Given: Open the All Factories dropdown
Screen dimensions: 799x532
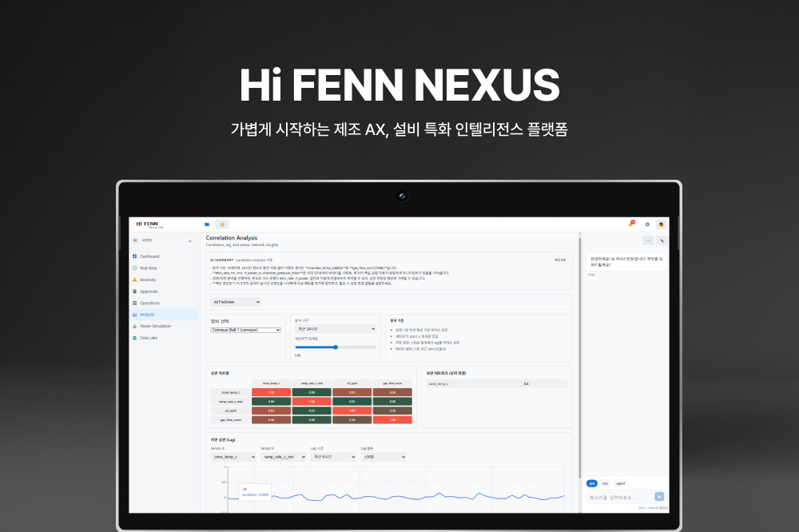Looking at the screenshot, I should pyautogui.click(x=235, y=302).
